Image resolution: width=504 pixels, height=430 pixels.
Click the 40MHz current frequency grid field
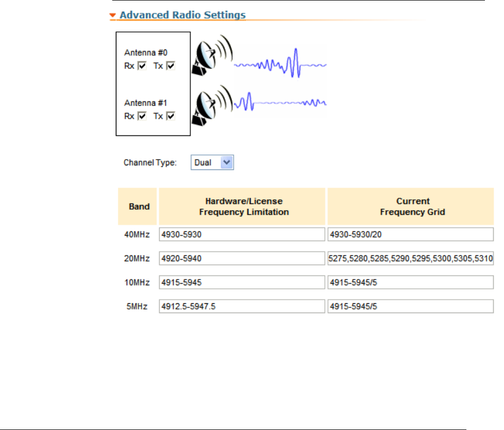(410, 234)
